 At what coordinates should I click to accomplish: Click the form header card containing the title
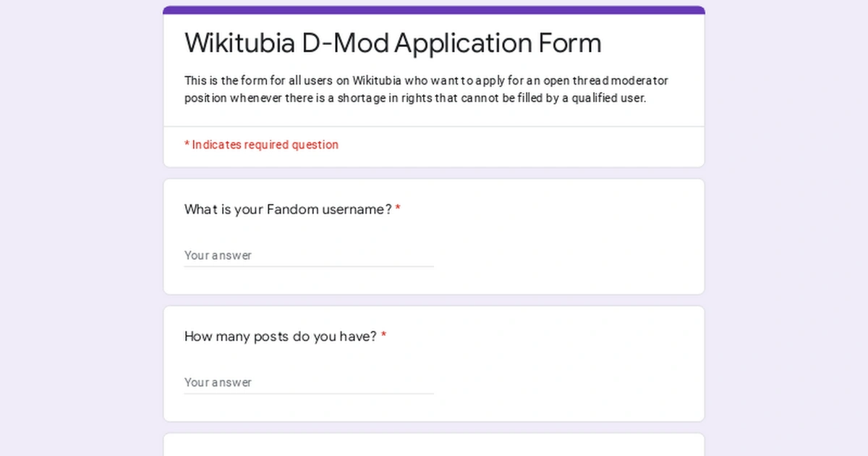[434, 65]
